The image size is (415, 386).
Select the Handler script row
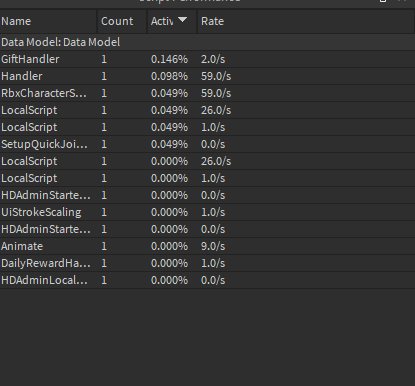[207, 76]
